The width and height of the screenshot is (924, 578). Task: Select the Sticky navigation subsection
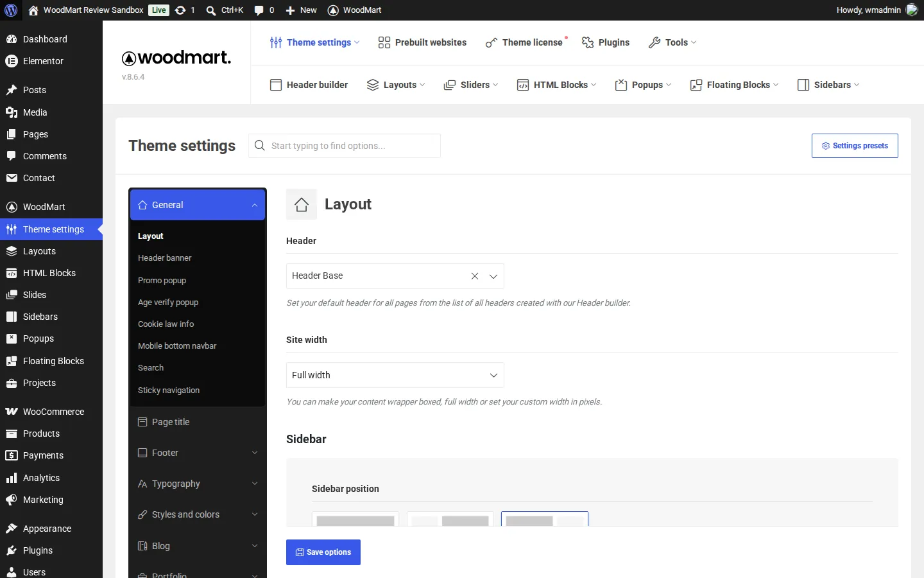(x=169, y=390)
